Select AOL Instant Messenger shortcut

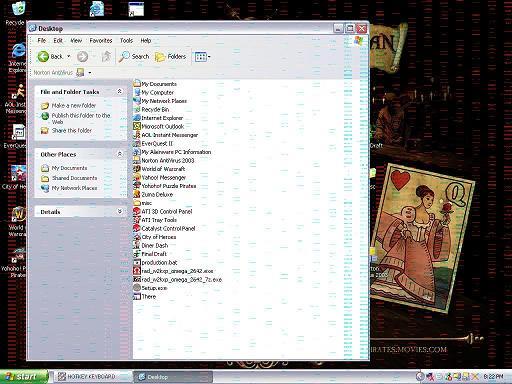[x=166, y=135]
